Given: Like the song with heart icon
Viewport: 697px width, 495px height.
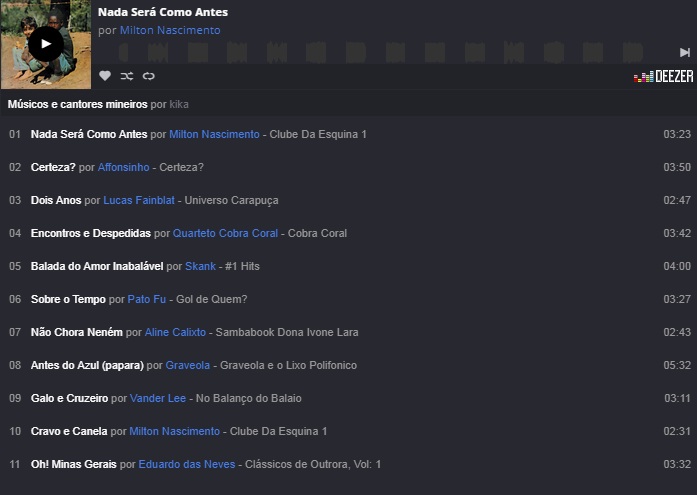Looking at the screenshot, I should [x=105, y=76].
